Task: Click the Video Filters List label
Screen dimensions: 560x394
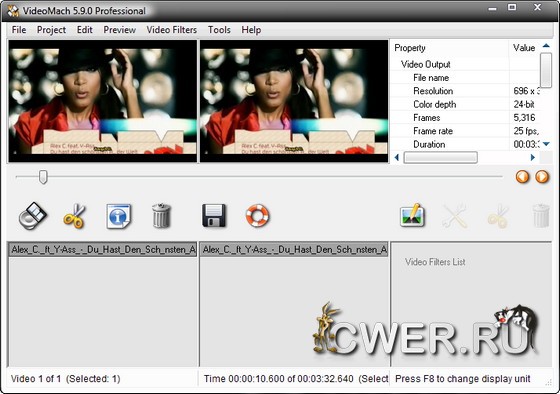Action: tap(435, 262)
